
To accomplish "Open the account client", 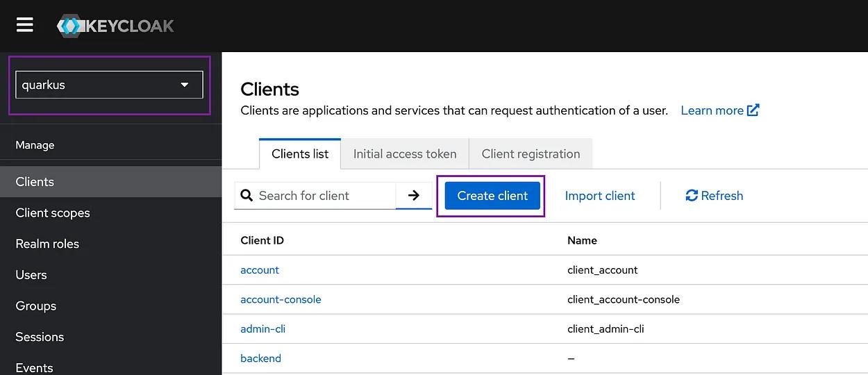I will (260, 270).
